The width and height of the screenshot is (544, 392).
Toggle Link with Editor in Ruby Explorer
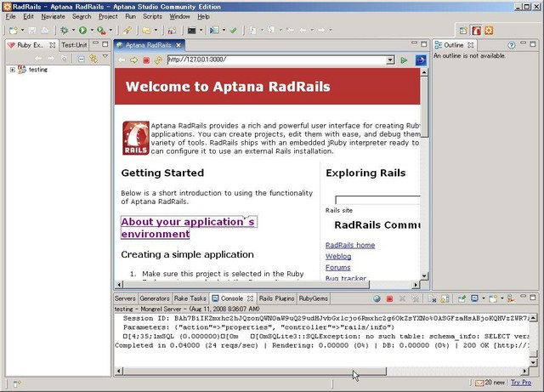click(x=93, y=59)
